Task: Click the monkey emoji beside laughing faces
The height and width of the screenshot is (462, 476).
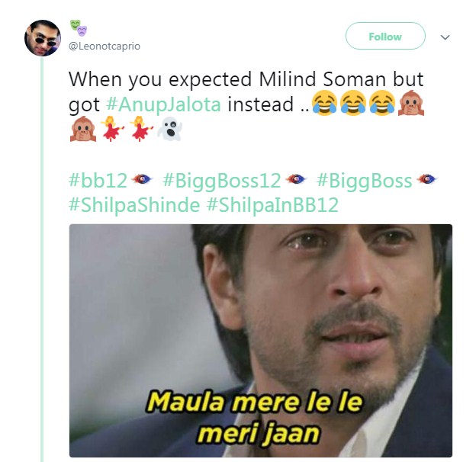Action: click(411, 103)
